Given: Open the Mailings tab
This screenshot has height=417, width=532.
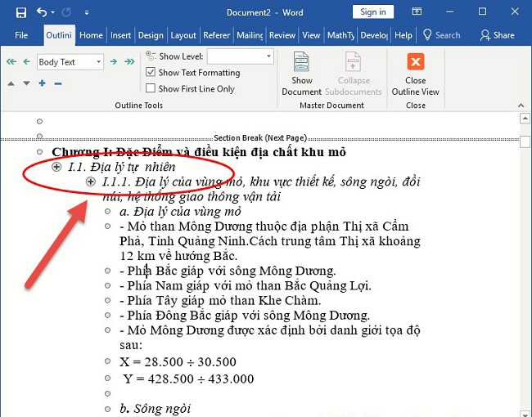Looking at the screenshot, I should (250, 35).
